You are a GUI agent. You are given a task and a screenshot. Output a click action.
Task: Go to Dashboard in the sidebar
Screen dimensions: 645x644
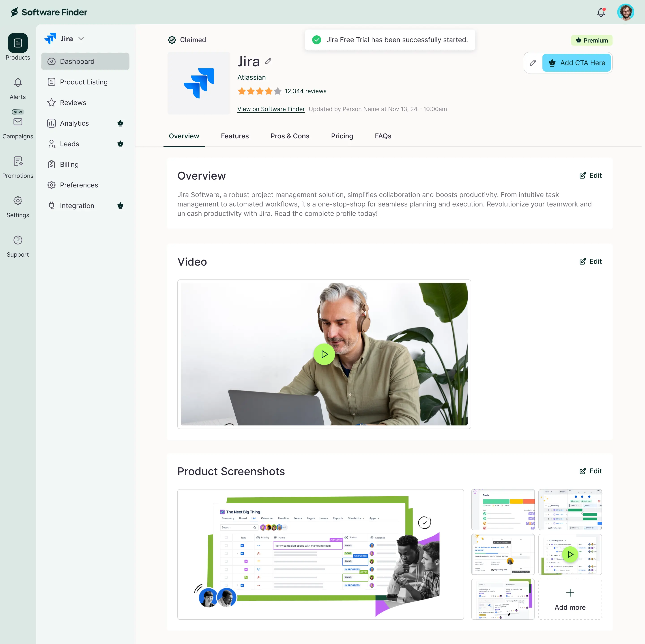85,61
